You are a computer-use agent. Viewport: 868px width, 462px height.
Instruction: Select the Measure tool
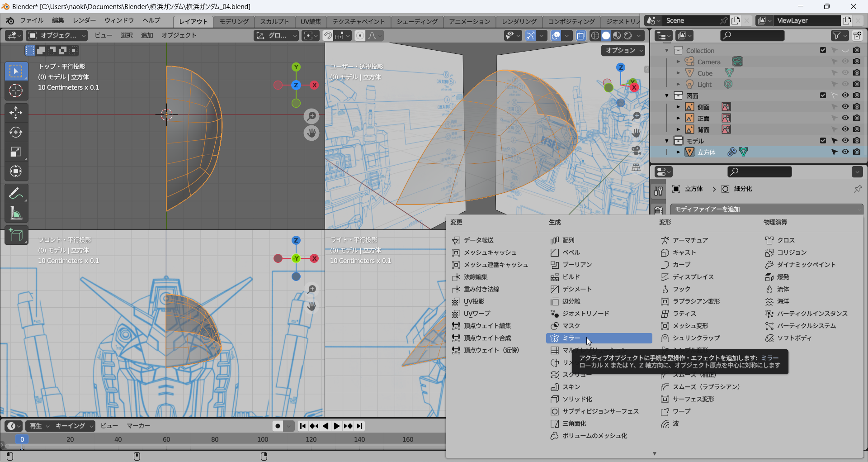(x=16, y=213)
